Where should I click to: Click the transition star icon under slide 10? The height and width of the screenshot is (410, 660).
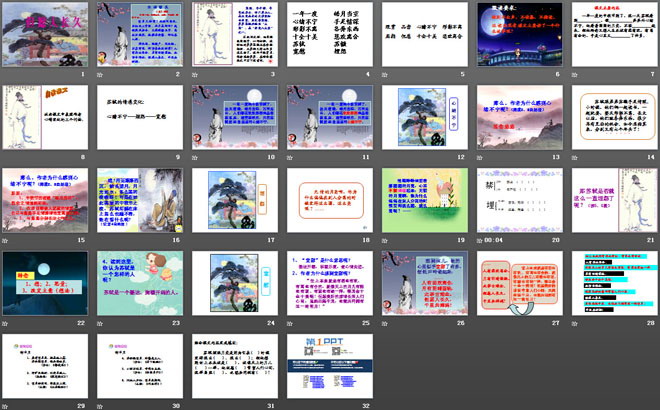tap(195, 157)
